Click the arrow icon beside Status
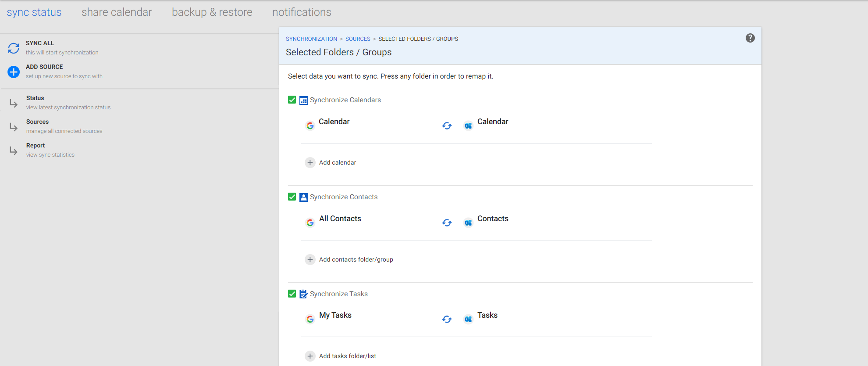The height and width of the screenshot is (366, 868). [x=14, y=104]
